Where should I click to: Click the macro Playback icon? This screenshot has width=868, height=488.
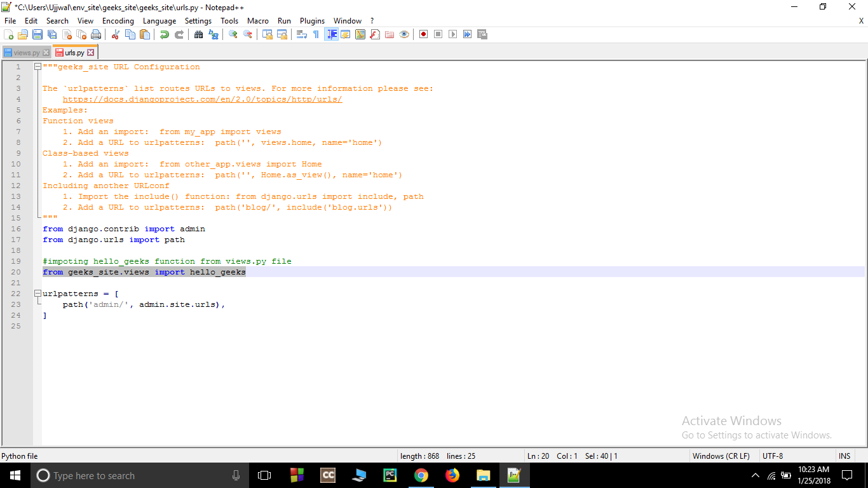pyautogui.click(x=452, y=34)
